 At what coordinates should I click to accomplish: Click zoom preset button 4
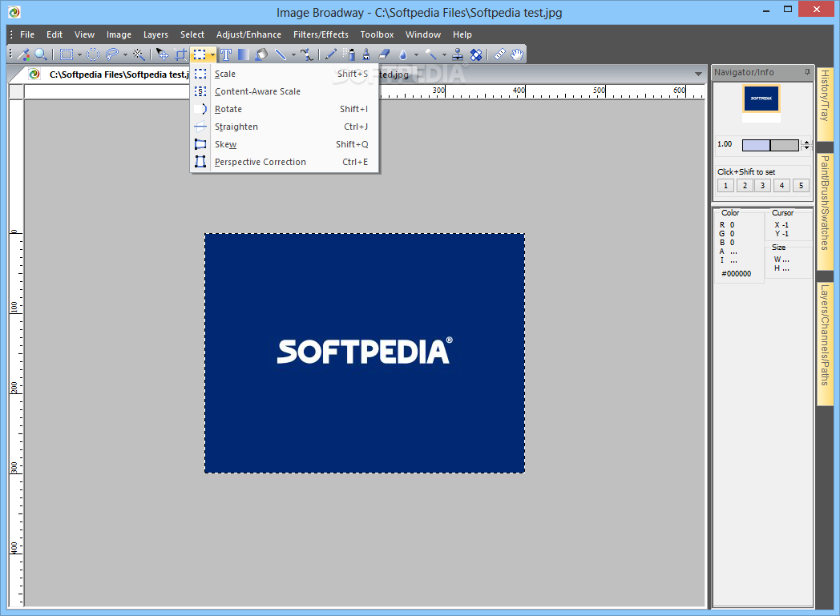(781, 186)
